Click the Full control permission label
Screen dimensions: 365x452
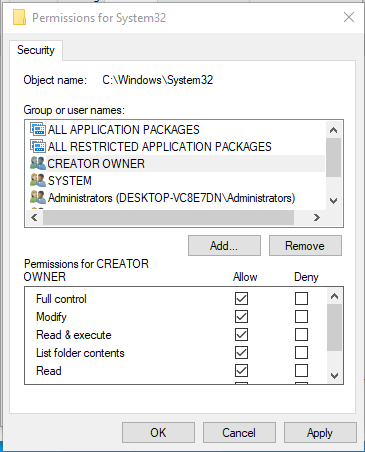tap(61, 299)
